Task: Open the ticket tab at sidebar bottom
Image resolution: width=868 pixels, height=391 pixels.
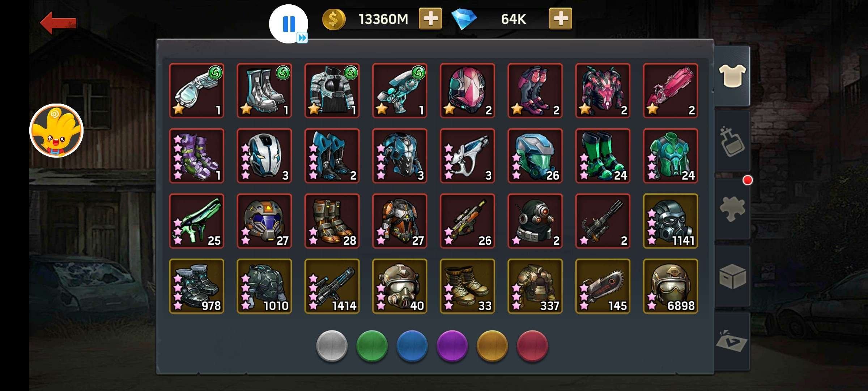Action: click(732, 341)
